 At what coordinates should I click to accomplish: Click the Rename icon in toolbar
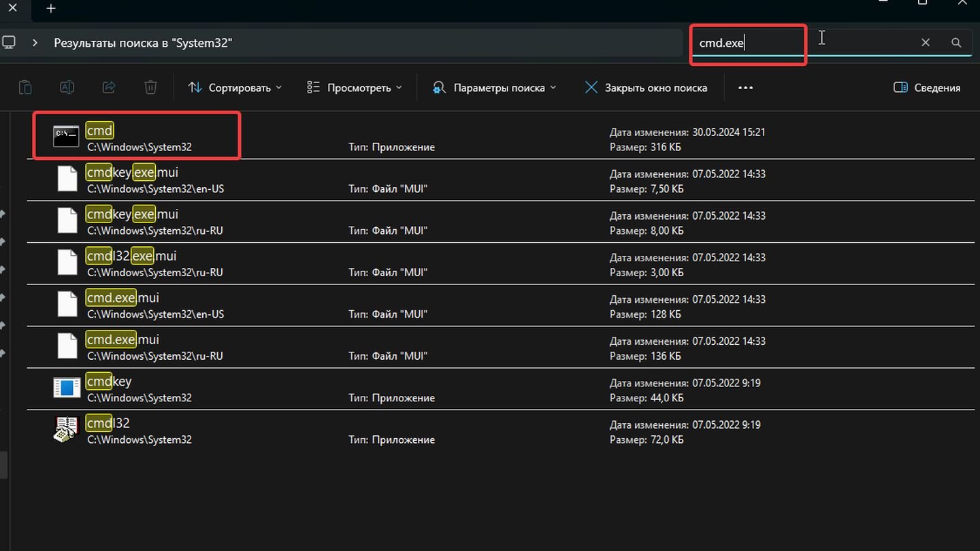pos(67,87)
